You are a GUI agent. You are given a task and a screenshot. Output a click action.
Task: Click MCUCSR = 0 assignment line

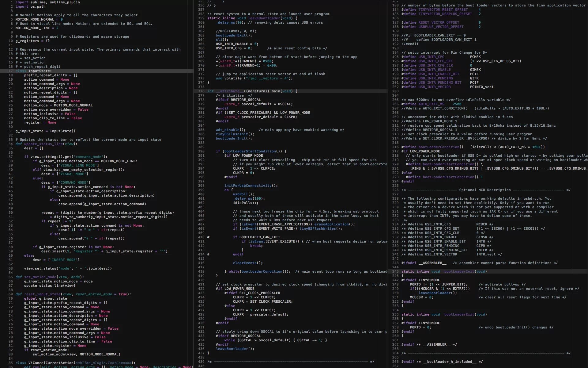click(x=421, y=297)
